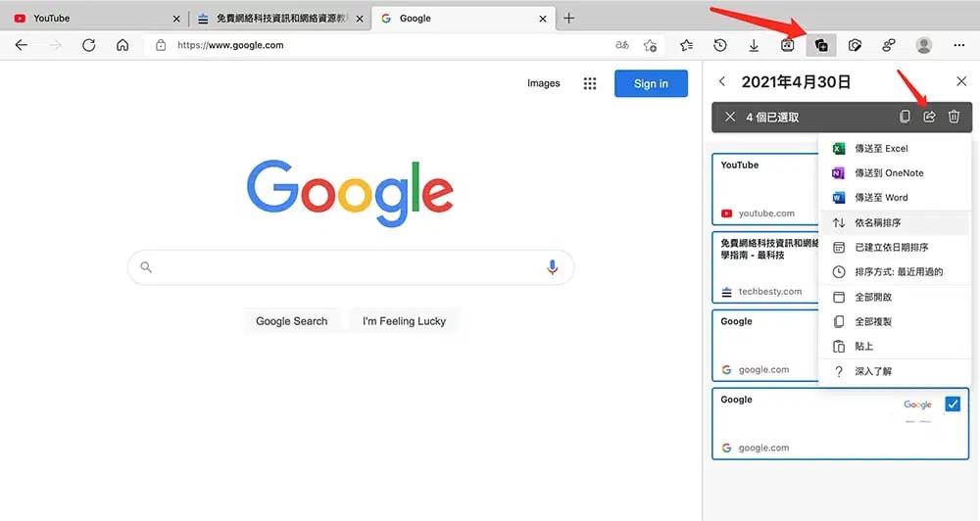Go back with the browser back arrow
Screen dimensions: 980x521
[x=22, y=45]
